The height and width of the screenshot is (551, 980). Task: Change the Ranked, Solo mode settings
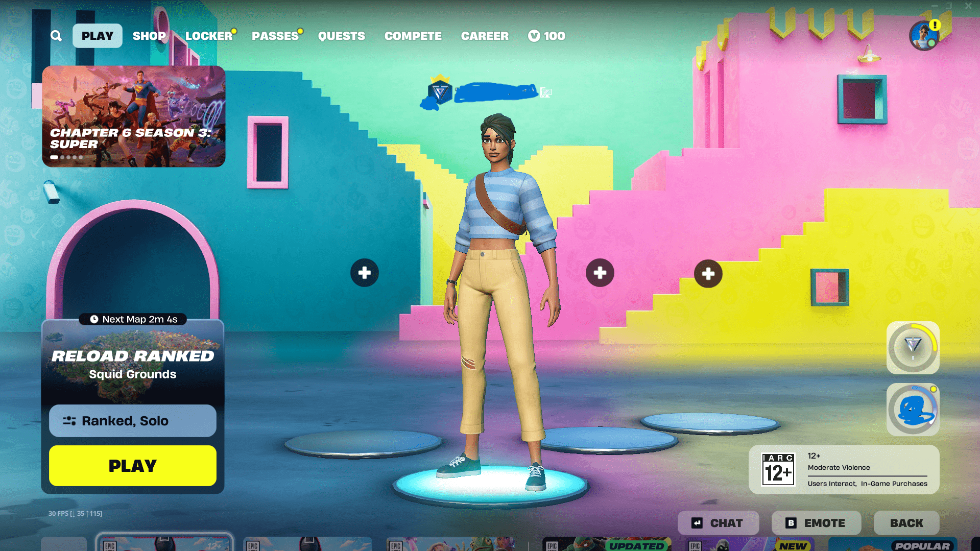coord(133,421)
